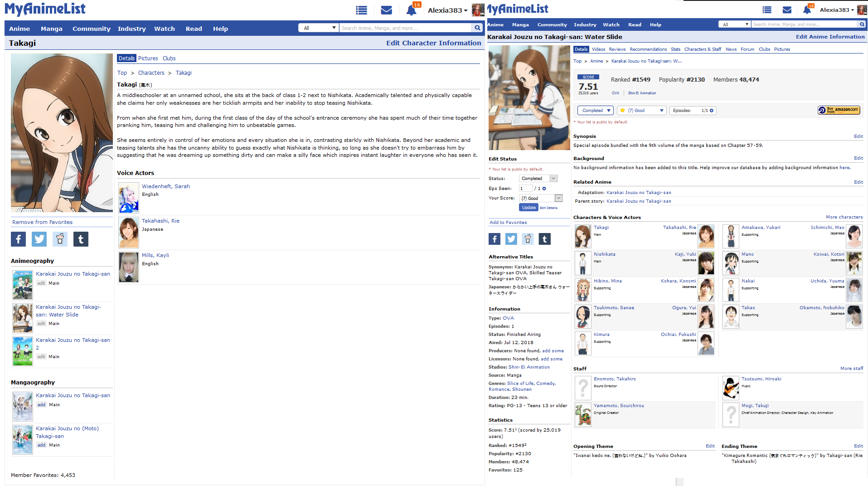Open (7) Good score dropdown in score bar
The image size is (868, 486).
(641, 111)
